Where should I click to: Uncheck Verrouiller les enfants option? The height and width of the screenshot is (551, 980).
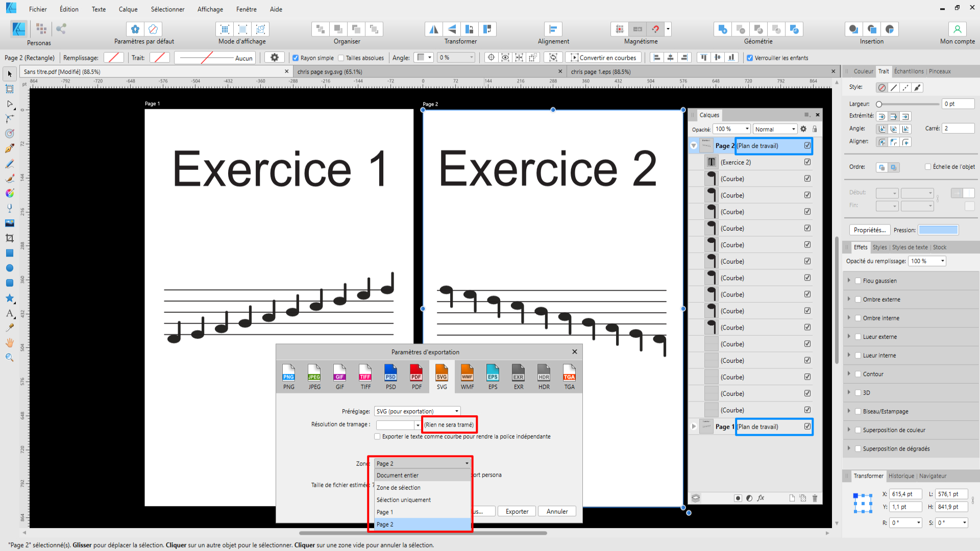point(750,58)
